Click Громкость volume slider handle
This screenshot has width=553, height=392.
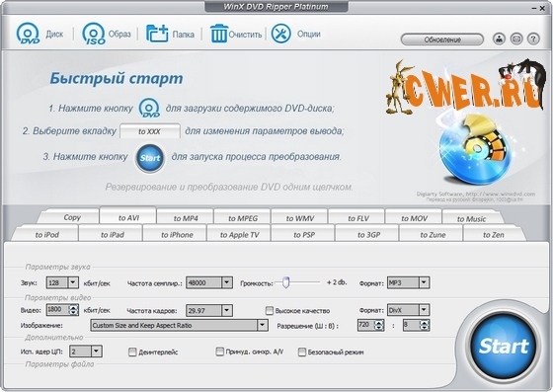286,282
